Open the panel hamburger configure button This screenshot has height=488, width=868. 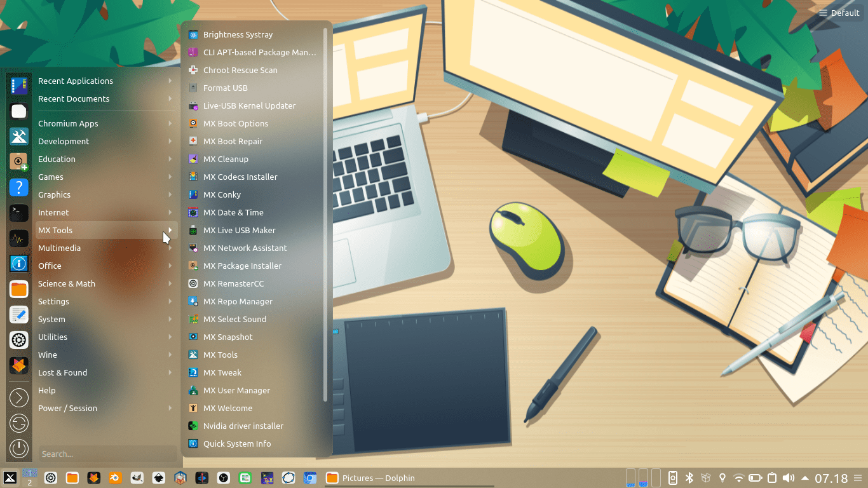[x=858, y=478]
